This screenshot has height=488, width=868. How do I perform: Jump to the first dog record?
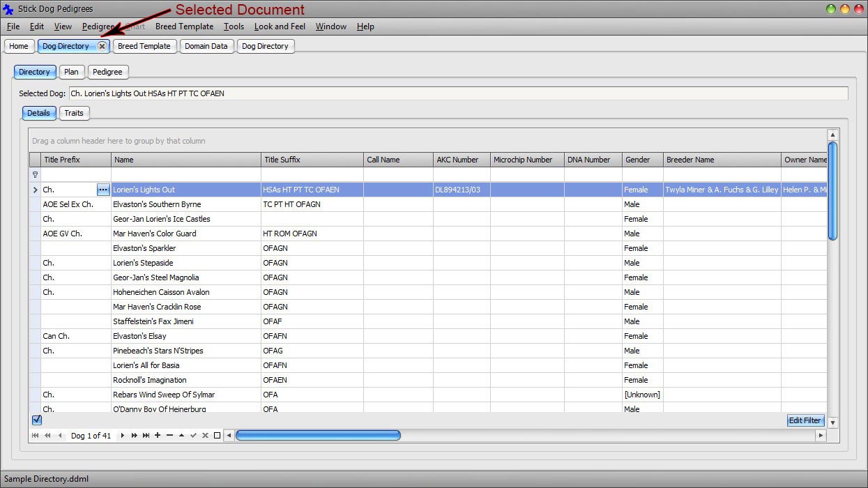coord(34,435)
